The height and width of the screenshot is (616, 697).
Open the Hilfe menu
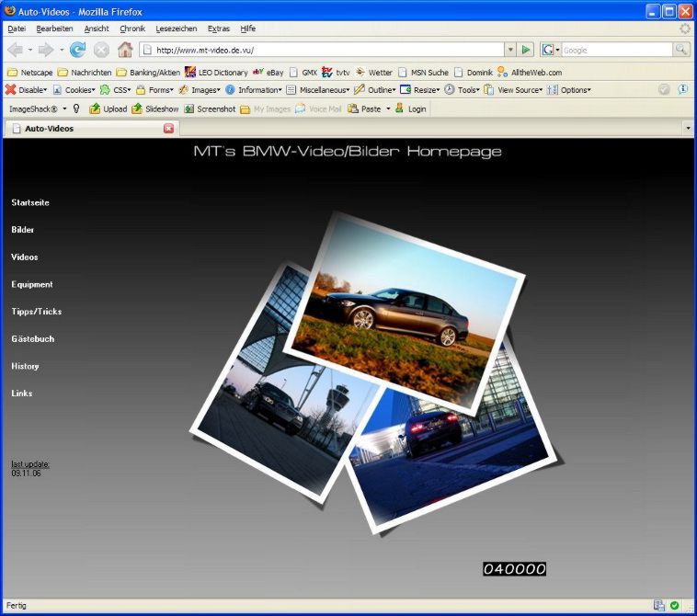coord(247,29)
